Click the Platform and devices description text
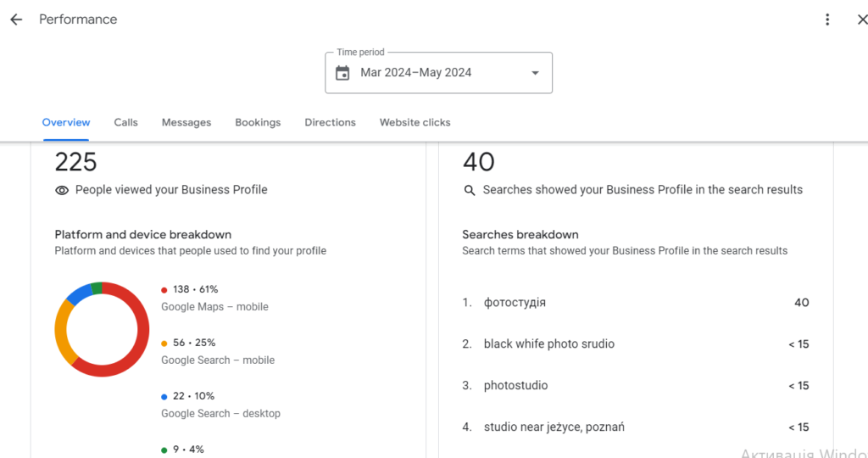868x458 pixels. pos(191,251)
